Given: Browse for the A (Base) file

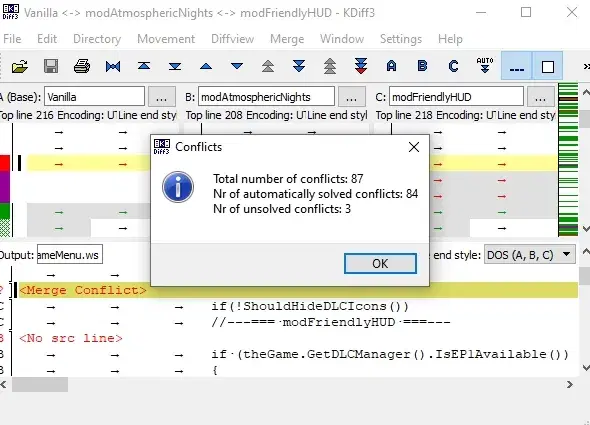Looking at the screenshot, I should pos(161,97).
